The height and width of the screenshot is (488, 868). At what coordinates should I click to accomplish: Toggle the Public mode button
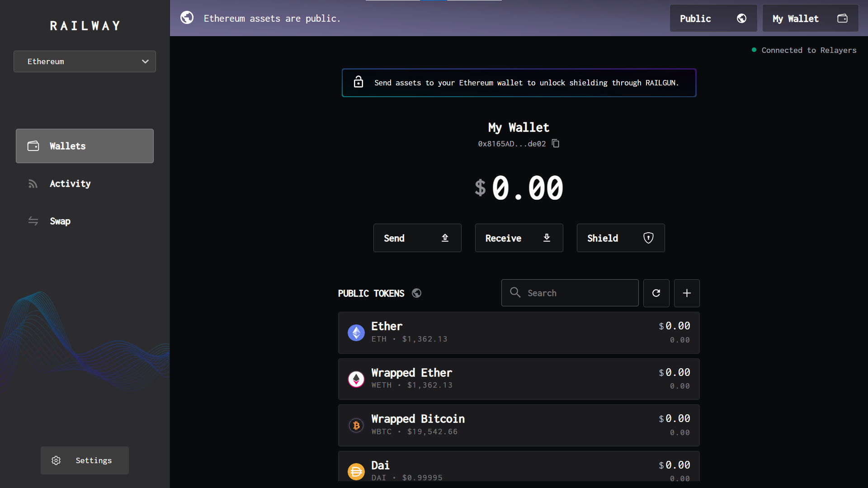pos(713,18)
